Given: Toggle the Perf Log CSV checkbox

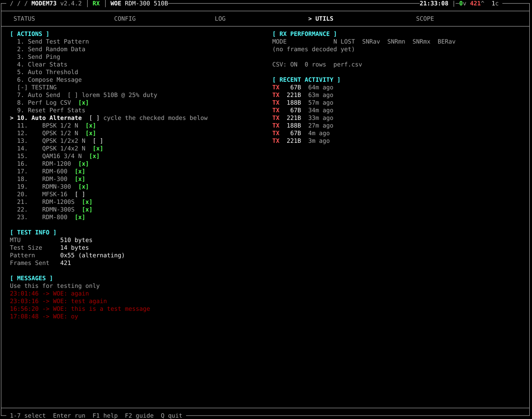Looking at the screenshot, I should tap(84, 103).
